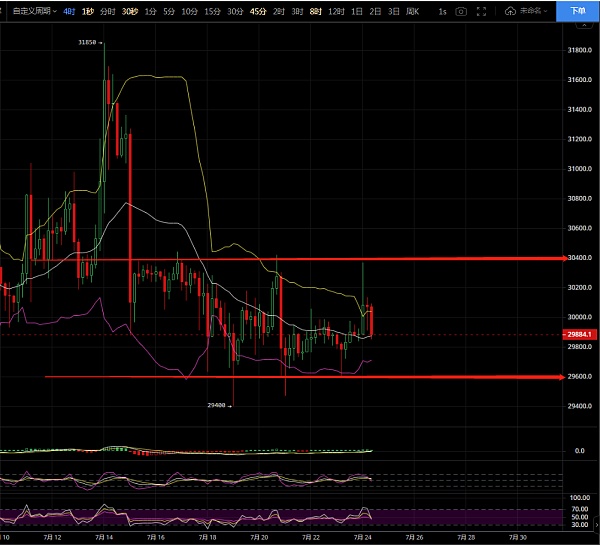Select the 4时 timeframe

[69, 10]
